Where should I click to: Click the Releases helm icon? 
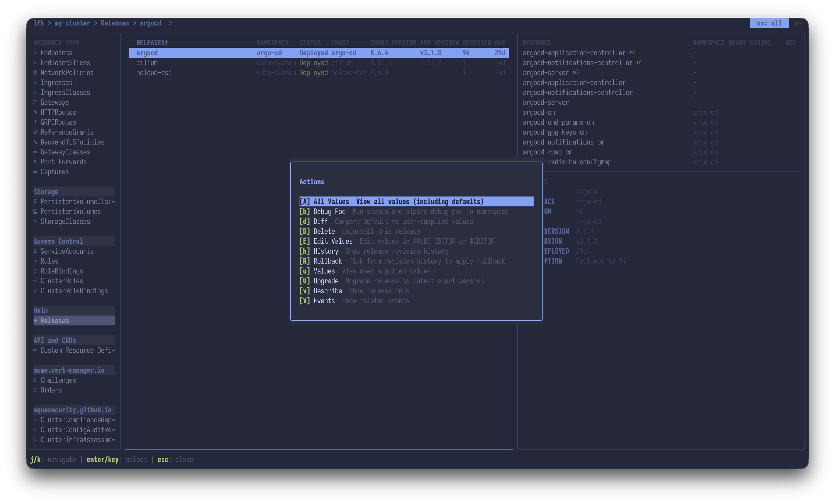tap(35, 320)
